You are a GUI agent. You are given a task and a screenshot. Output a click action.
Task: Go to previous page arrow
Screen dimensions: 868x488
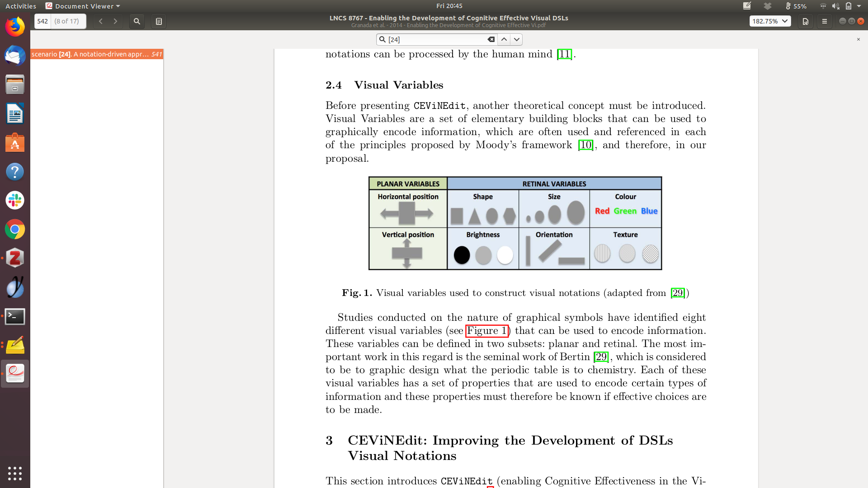[x=101, y=21]
